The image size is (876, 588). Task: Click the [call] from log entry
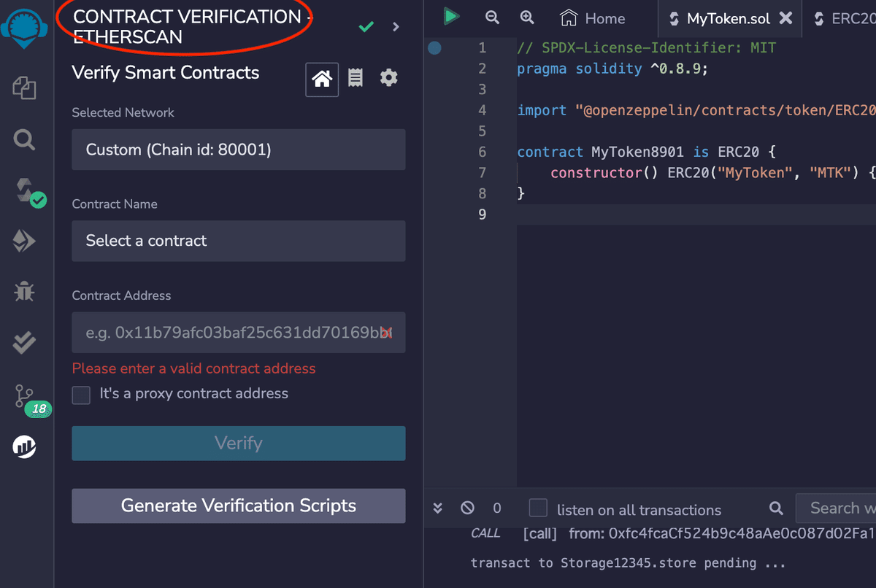(672, 533)
